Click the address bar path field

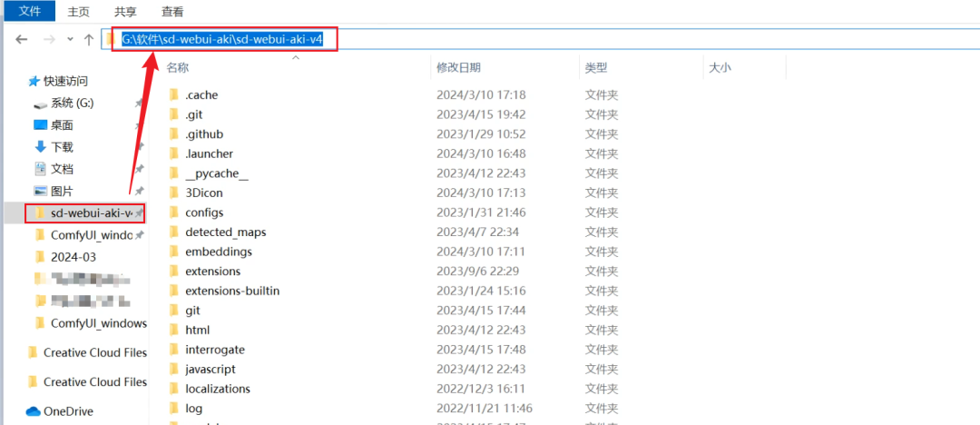tap(539, 39)
